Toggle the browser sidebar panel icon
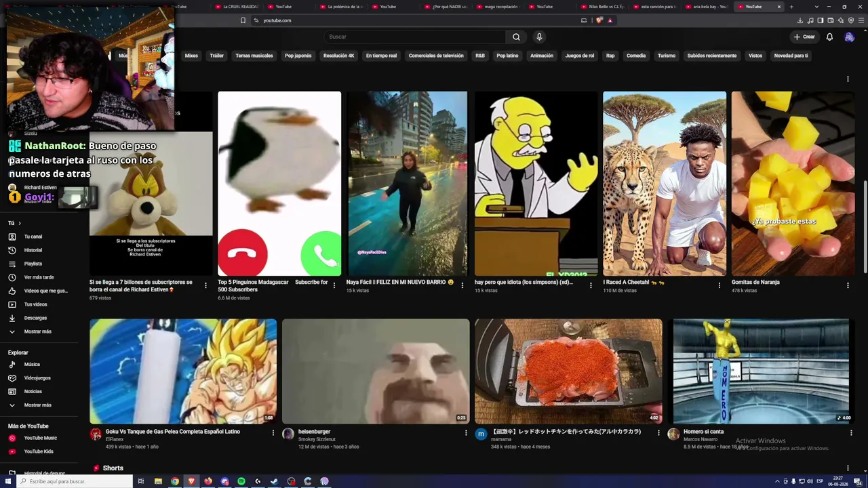 [x=821, y=20]
